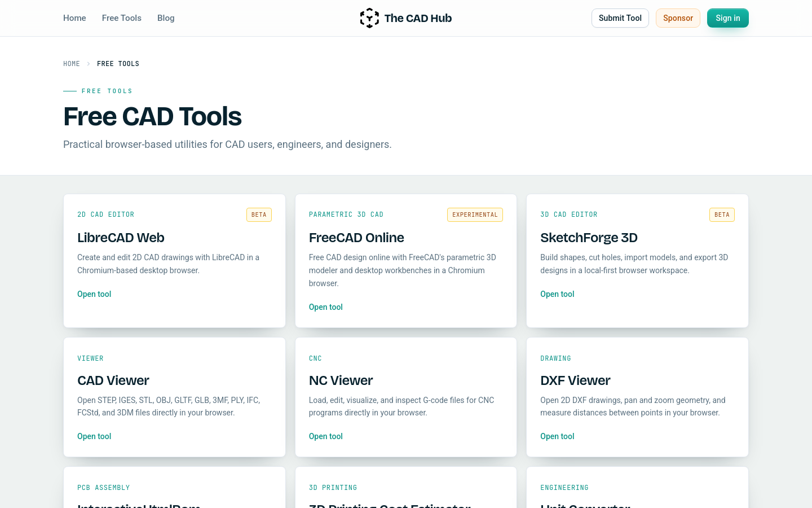Click the Submit Tool button
The image size is (812, 508).
(x=620, y=18)
